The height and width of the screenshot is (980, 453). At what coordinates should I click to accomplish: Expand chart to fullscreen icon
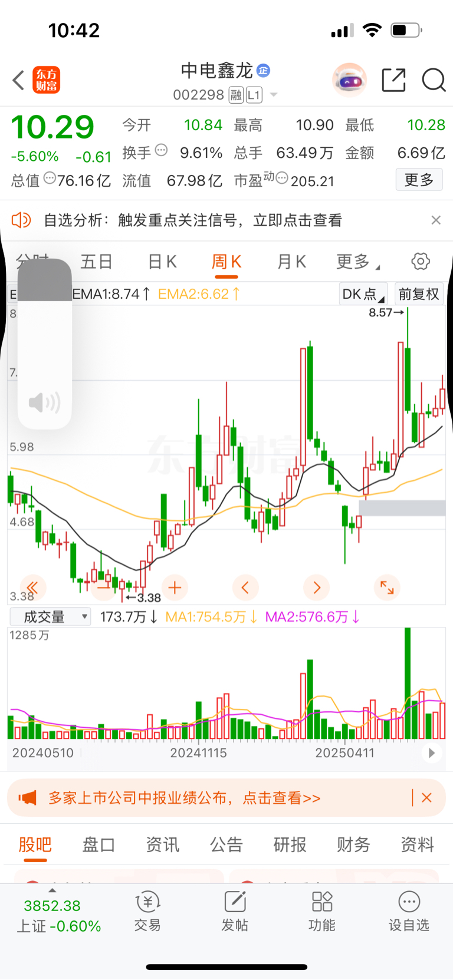click(x=387, y=588)
